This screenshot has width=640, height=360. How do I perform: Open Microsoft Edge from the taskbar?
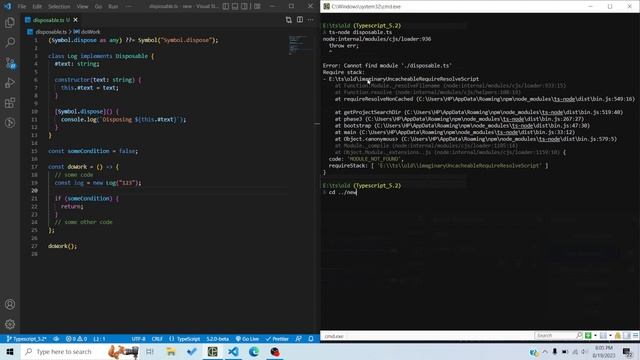coord(254,351)
